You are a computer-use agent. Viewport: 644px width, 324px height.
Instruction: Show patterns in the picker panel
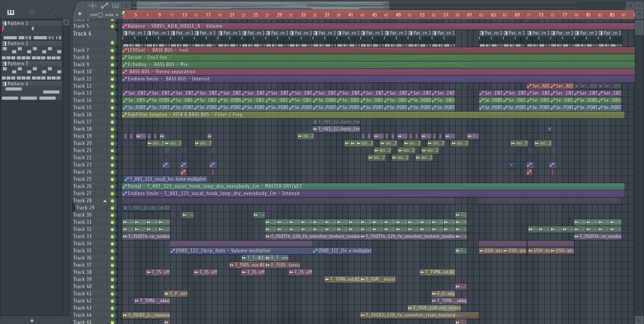click(x=11, y=12)
